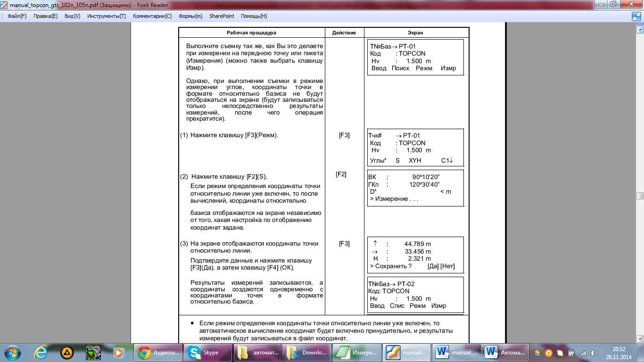Switch to Word manual_... document
This screenshot has width=644, height=362.
pos(455,352)
